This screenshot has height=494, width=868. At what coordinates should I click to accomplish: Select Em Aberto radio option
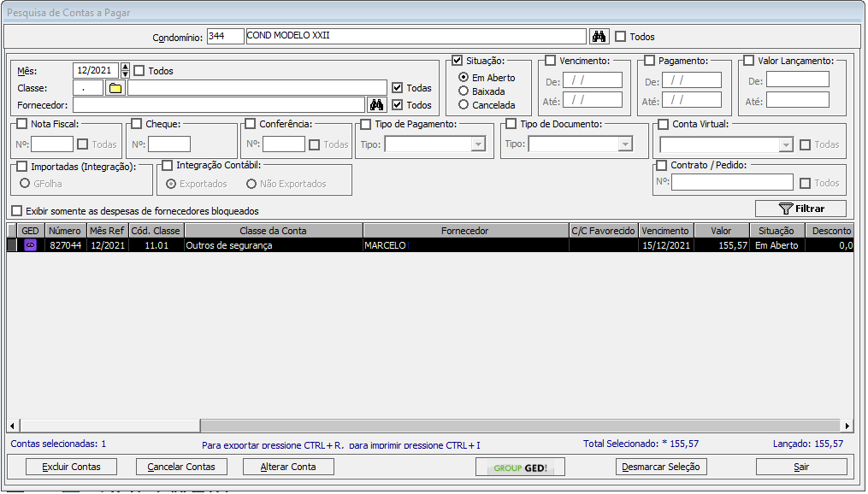pos(464,78)
